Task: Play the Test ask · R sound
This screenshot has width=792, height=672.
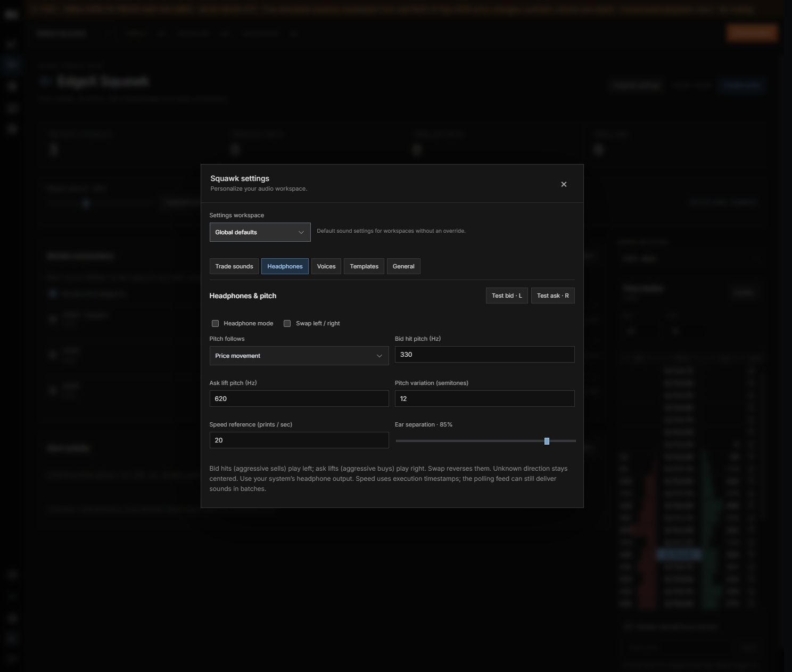Action: (552, 296)
